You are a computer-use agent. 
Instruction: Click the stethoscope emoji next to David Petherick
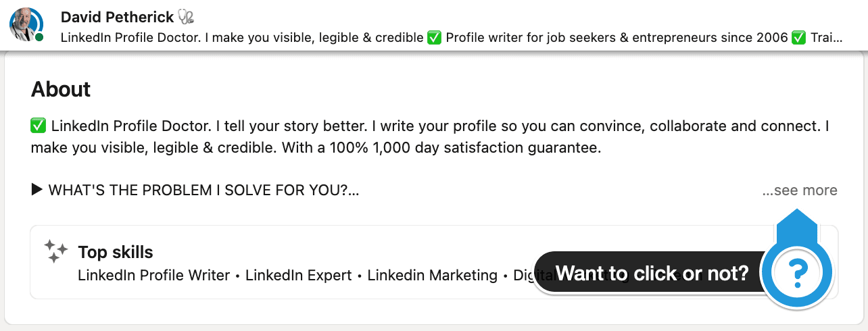(187, 16)
